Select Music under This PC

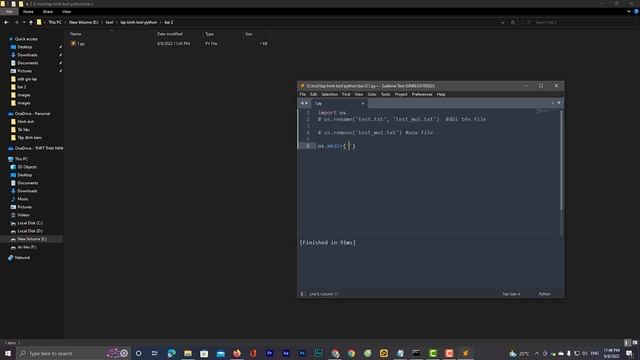[22, 199]
